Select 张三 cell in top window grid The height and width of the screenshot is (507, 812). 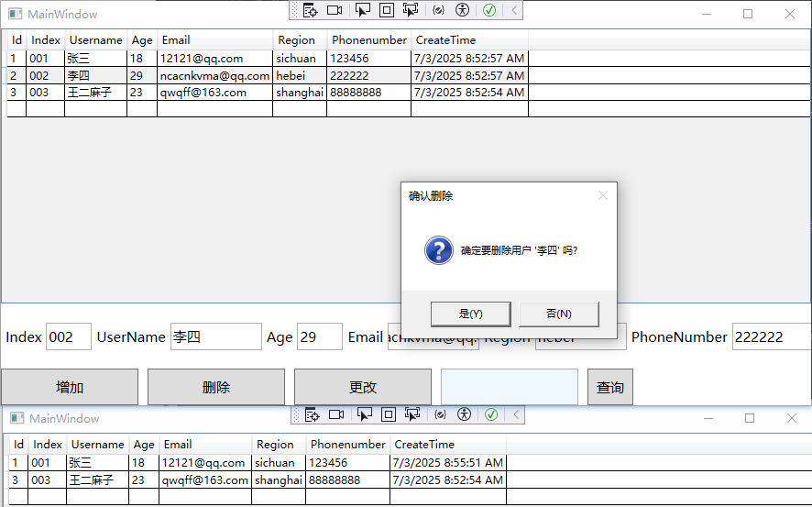(96, 58)
